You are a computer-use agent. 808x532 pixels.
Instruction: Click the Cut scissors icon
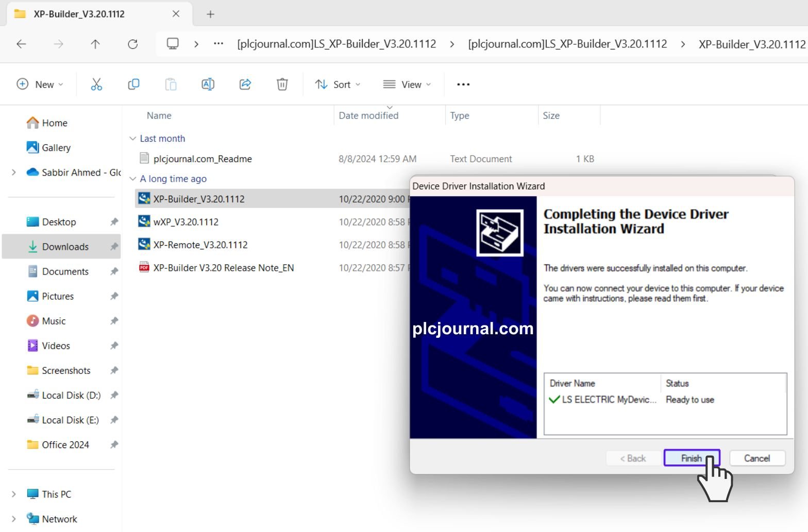click(x=96, y=84)
